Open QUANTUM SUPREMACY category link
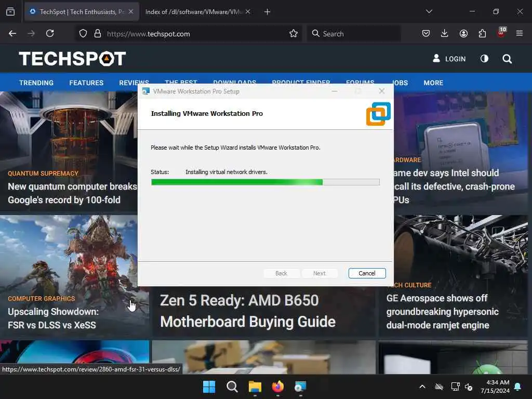The height and width of the screenshot is (399, 532). coord(43,174)
